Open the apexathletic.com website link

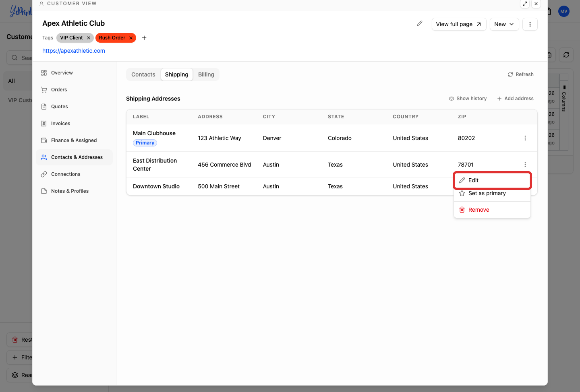[x=74, y=51]
